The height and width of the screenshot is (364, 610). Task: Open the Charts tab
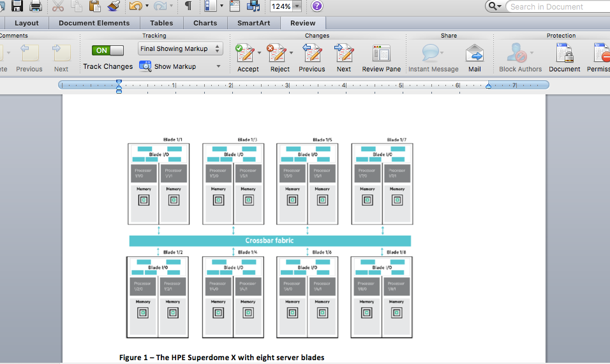(205, 23)
